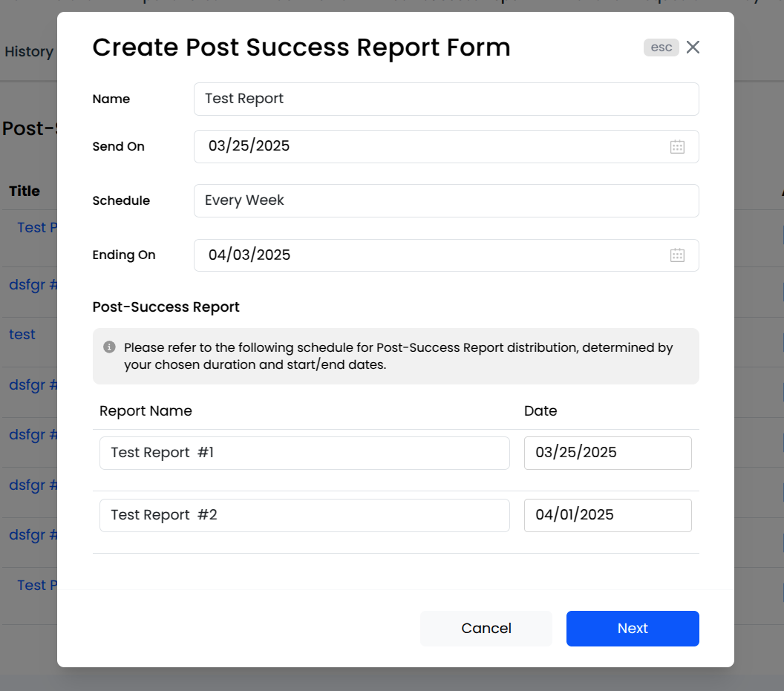
Task: Open the Ending On calendar icon
Action: tap(677, 255)
